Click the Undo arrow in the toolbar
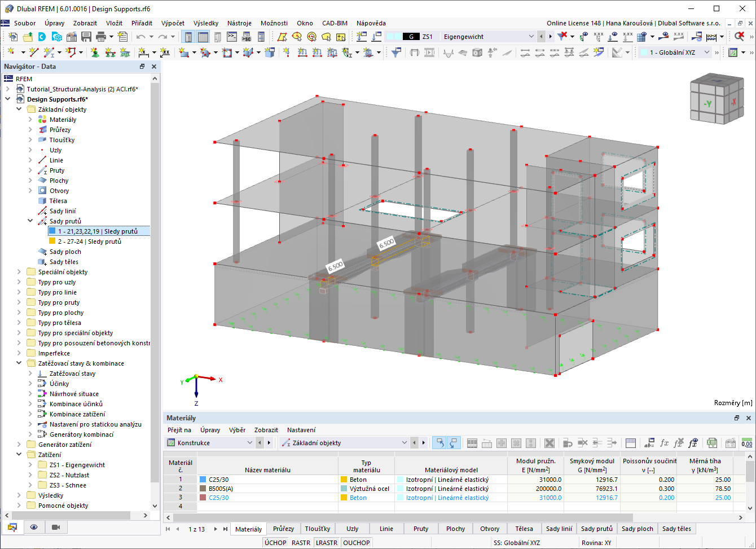 (140, 37)
